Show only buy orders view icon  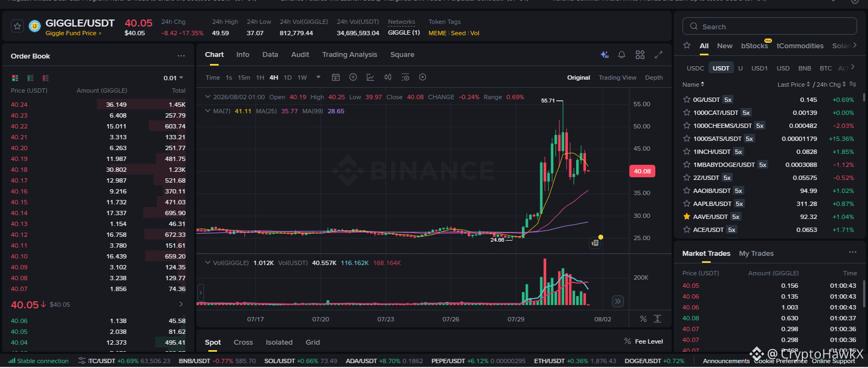(30, 78)
